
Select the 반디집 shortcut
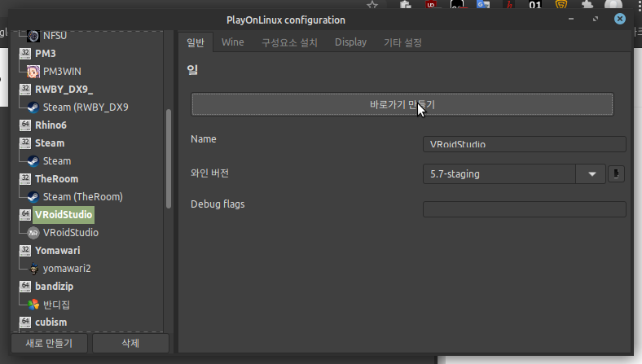point(56,305)
